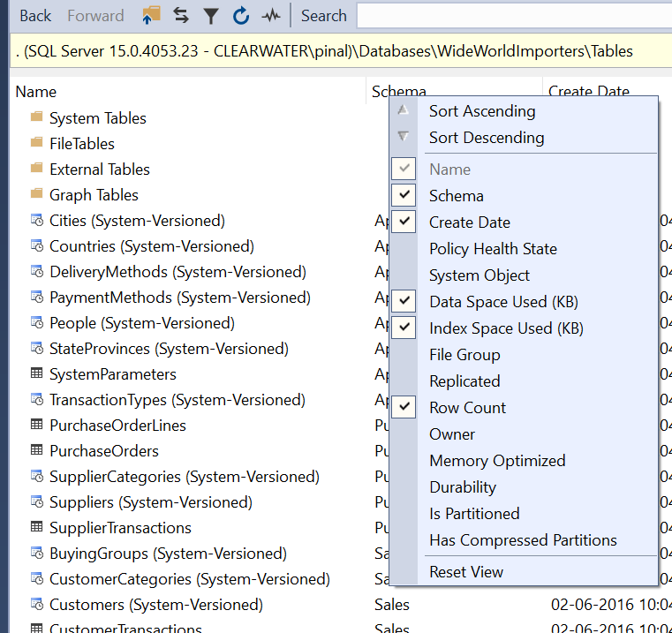Select CustomerCategories temporal table icon

point(37,578)
